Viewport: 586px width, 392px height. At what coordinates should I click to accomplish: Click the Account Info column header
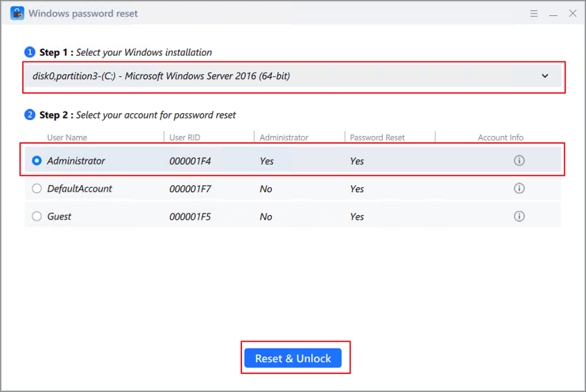[500, 138]
